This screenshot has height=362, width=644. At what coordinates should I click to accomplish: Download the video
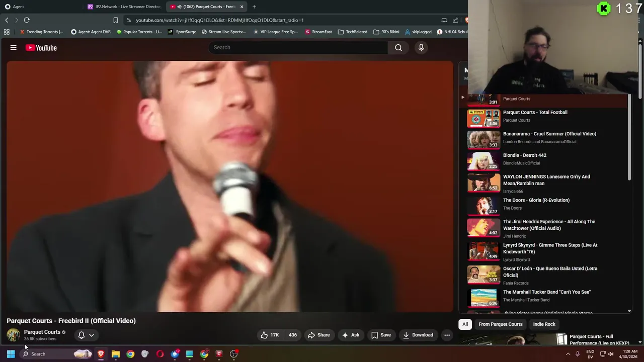418,335
